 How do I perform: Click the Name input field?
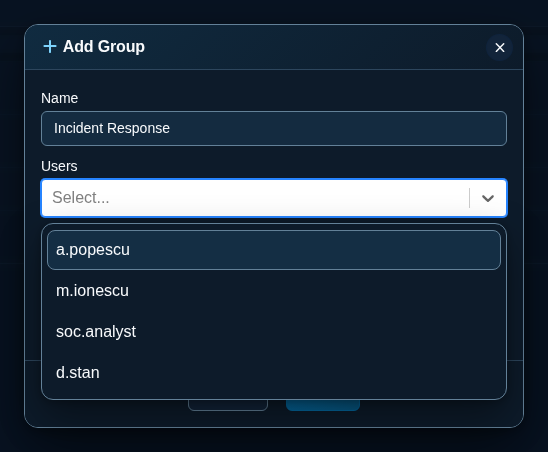pos(274,128)
